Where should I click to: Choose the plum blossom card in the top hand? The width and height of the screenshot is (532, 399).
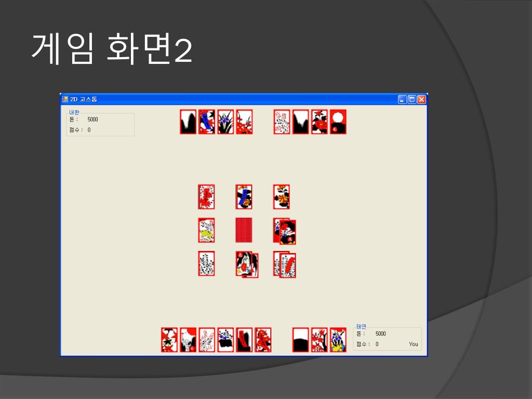click(x=244, y=122)
